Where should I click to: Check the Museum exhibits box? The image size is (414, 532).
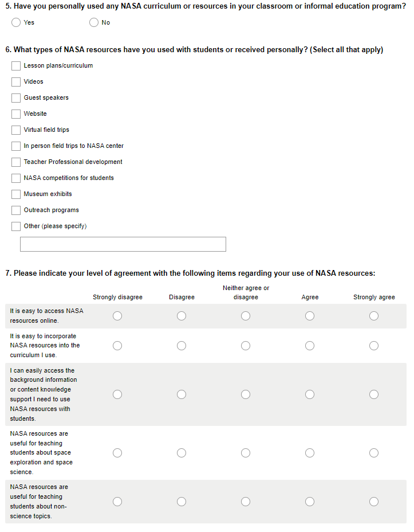(x=16, y=194)
